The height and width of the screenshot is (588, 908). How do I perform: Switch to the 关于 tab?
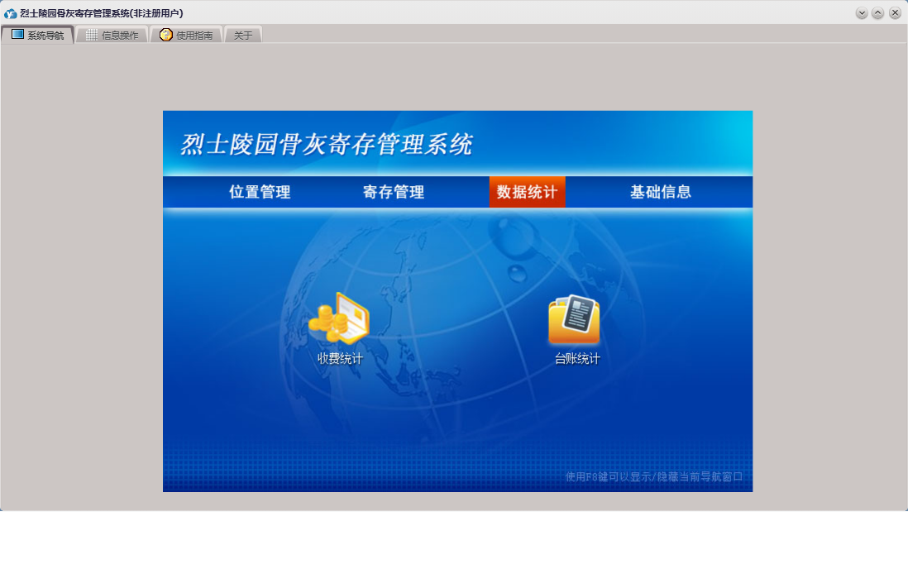(x=243, y=36)
